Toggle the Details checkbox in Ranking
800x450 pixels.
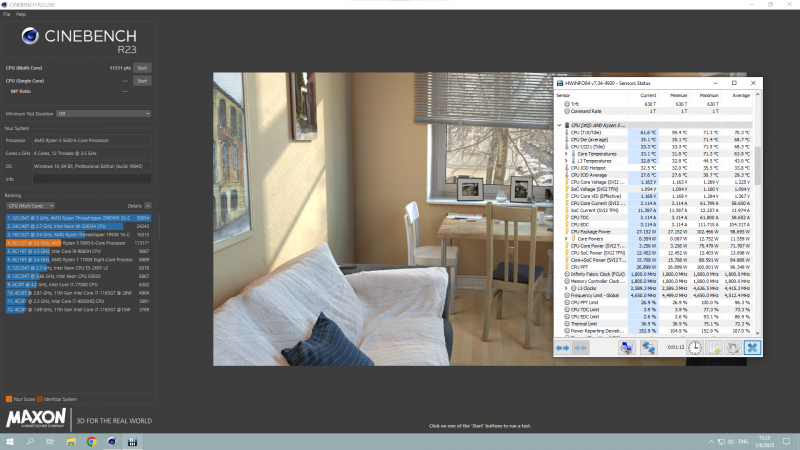[x=147, y=206]
